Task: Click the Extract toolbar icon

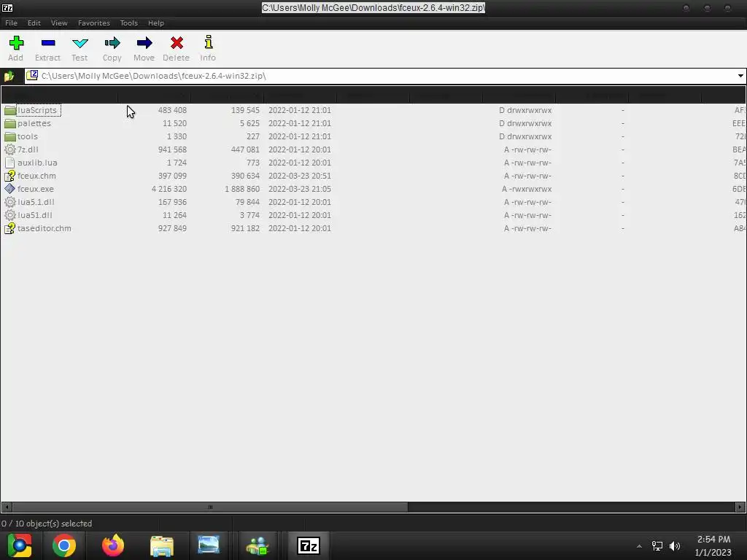Action: 48,43
